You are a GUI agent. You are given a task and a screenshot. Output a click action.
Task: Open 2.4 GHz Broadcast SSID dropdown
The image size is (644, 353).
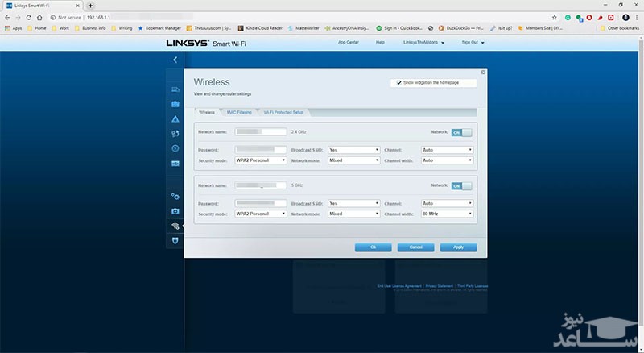(353, 150)
